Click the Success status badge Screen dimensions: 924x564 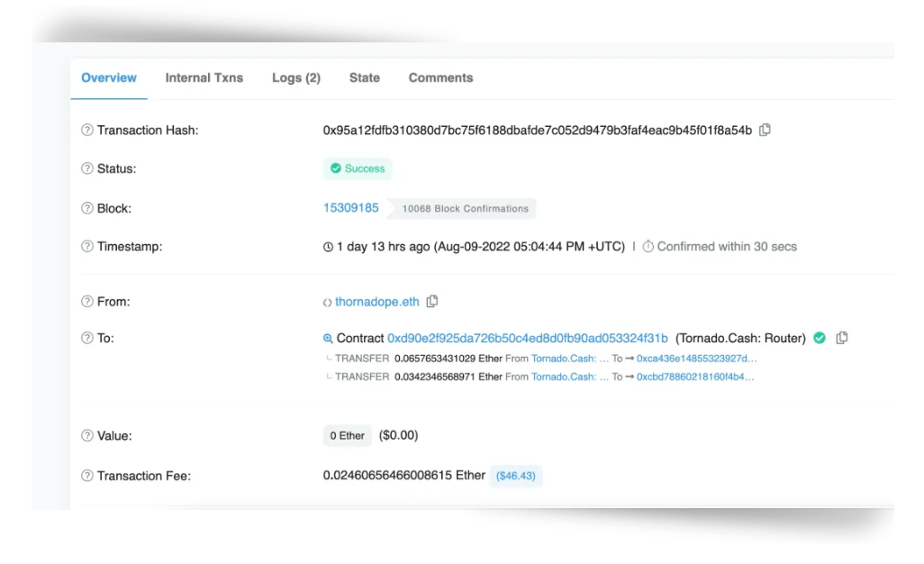point(358,168)
